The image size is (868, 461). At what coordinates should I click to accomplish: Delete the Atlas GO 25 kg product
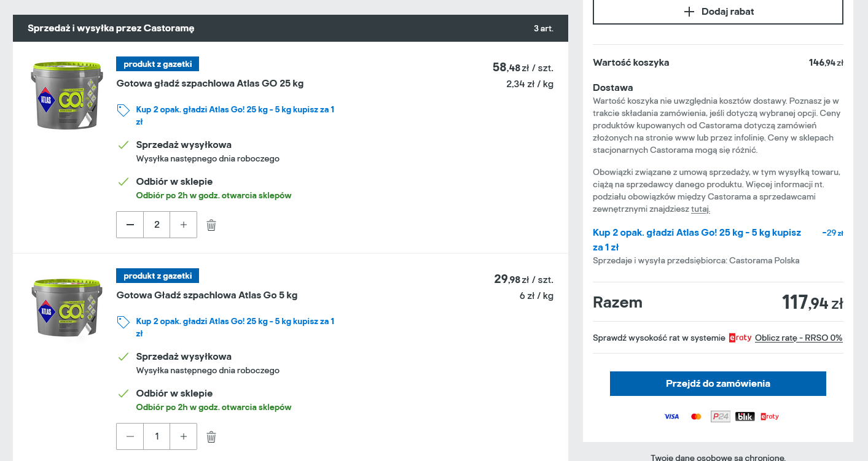211,225
